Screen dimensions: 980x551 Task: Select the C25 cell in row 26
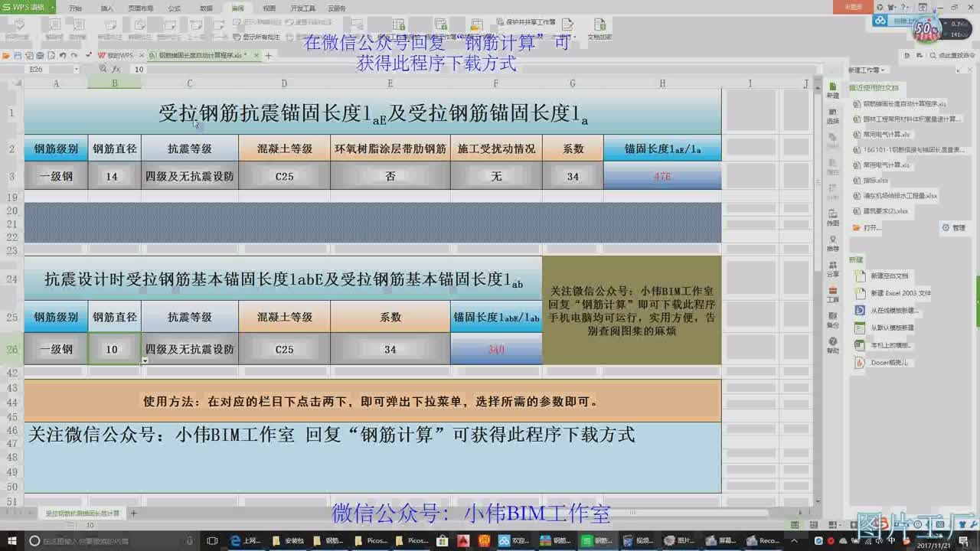tap(284, 349)
